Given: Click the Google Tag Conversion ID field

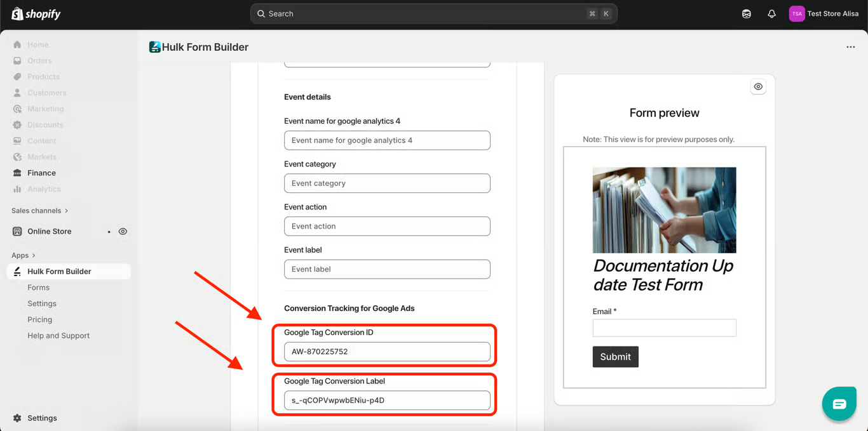Looking at the screenshot, I should [x=387, y=352].
